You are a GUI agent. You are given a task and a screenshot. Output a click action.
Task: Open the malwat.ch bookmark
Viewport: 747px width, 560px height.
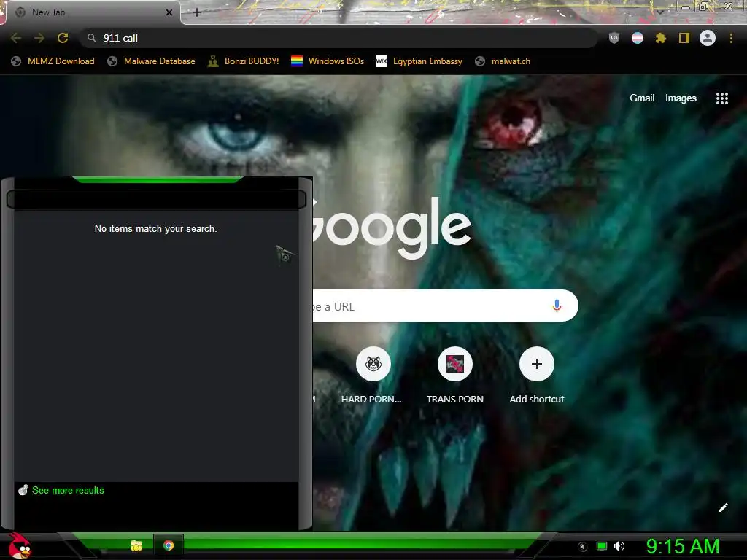coord(503,61)
